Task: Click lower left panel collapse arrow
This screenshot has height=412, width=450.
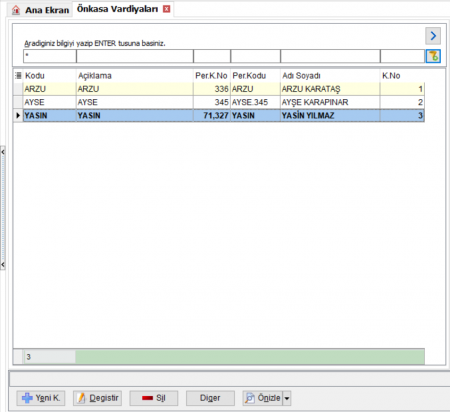Action: (3, 265)
